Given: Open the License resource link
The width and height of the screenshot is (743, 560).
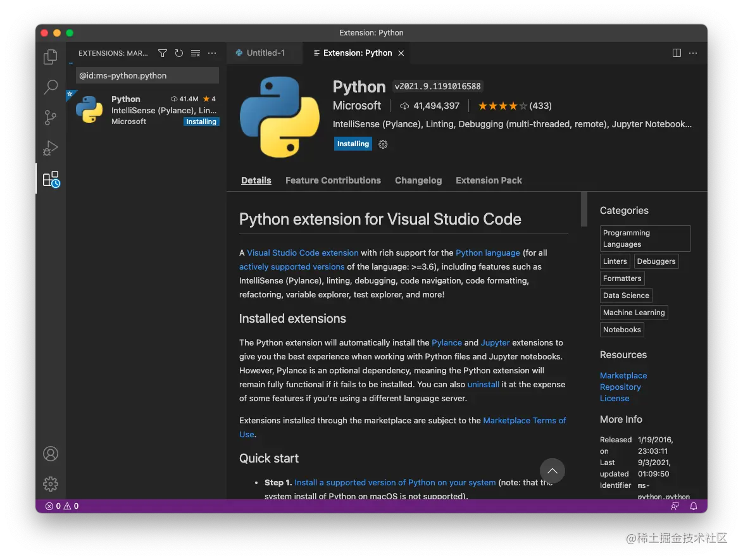Looking at the screenshot, I should [614, 398].
